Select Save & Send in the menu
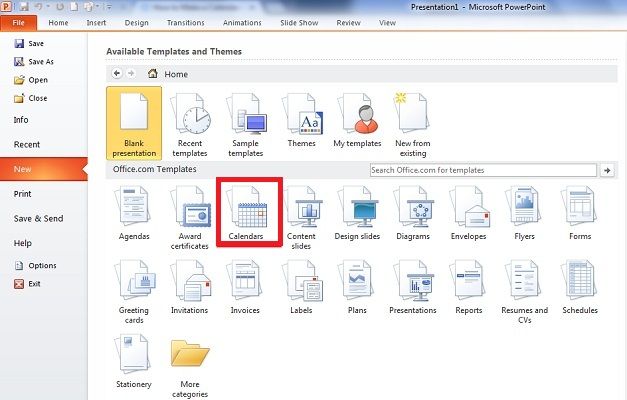This screenshot has height=400, width=627. [x=38, y=218]
